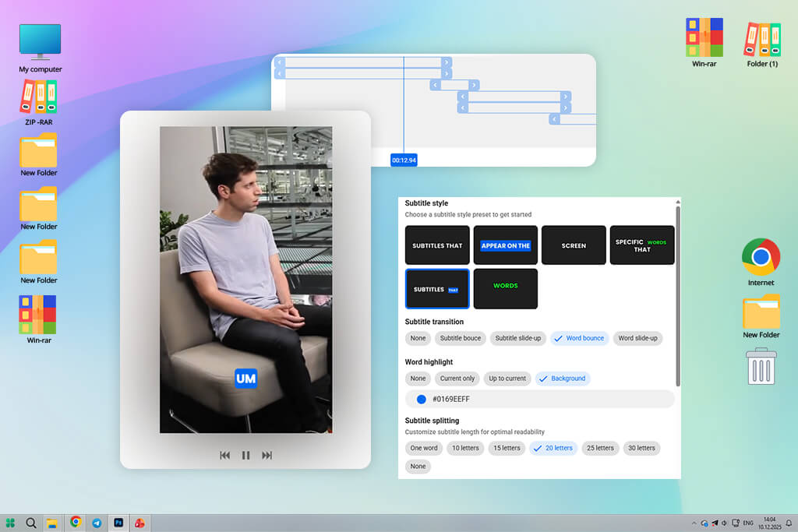Screen dimensions: 798x532
Task: Select 'Current only' word highlight
Action: coord(457,379)
